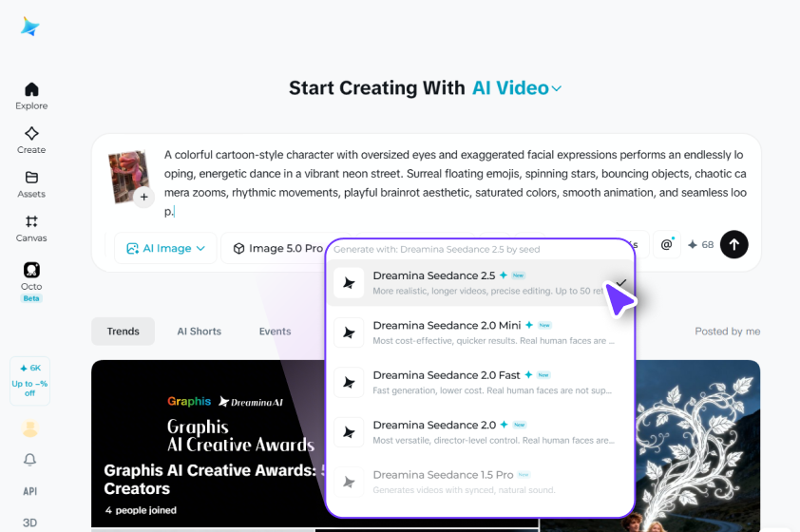Switch to the Trends tab
The image size is (800, 532).
tap(123, 332)
